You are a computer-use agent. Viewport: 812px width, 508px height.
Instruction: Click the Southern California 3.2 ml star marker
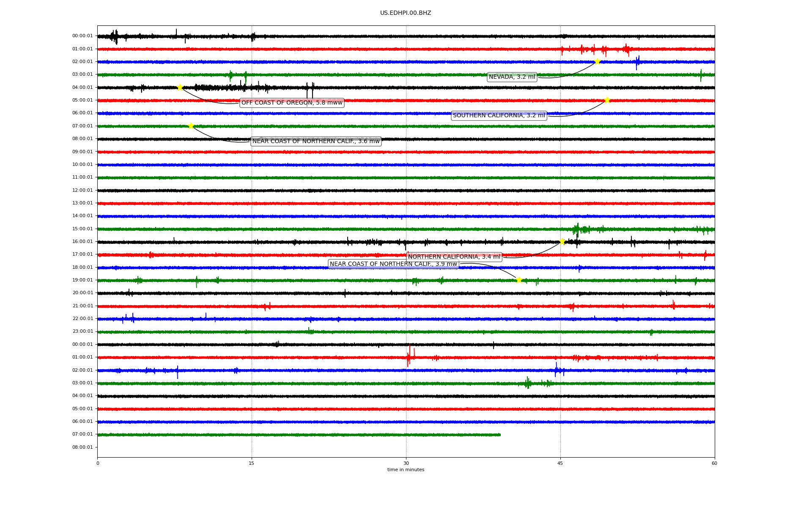click(607, 100)
